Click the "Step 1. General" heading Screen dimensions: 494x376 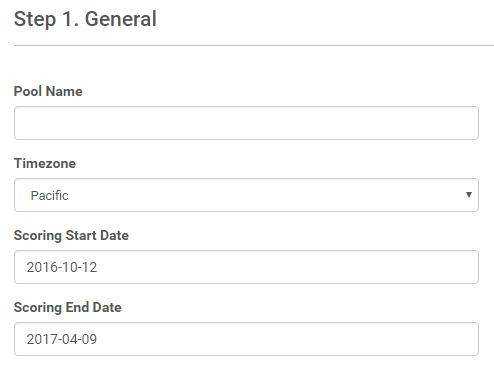[x=85, y=19]
